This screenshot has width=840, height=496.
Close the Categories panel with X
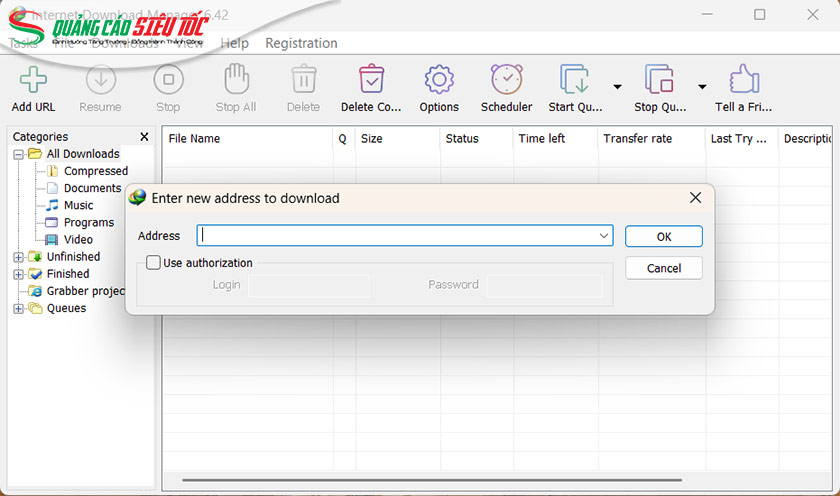coord(144,137)
